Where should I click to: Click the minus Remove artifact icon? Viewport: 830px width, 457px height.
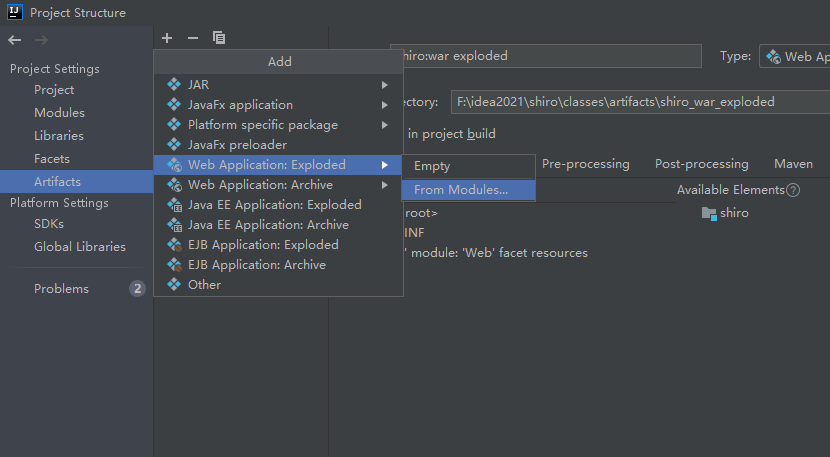tap(193, 38)
